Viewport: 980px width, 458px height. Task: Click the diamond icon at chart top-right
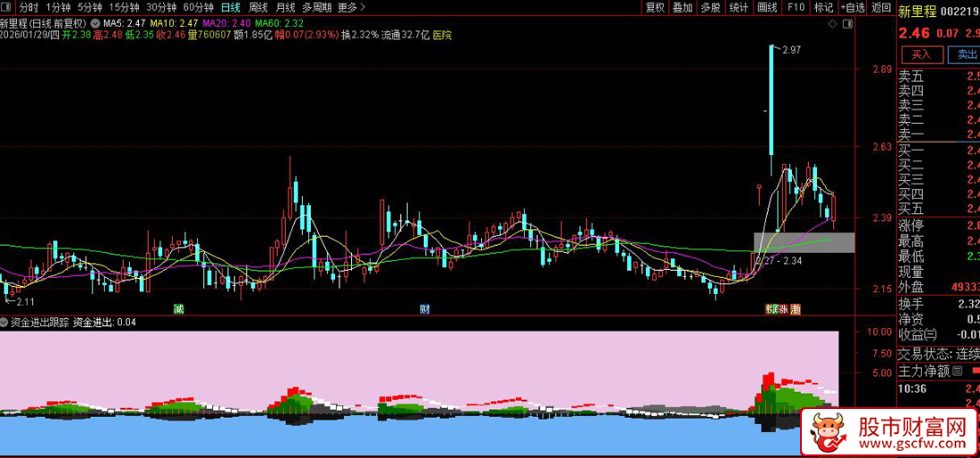[832, 24]
